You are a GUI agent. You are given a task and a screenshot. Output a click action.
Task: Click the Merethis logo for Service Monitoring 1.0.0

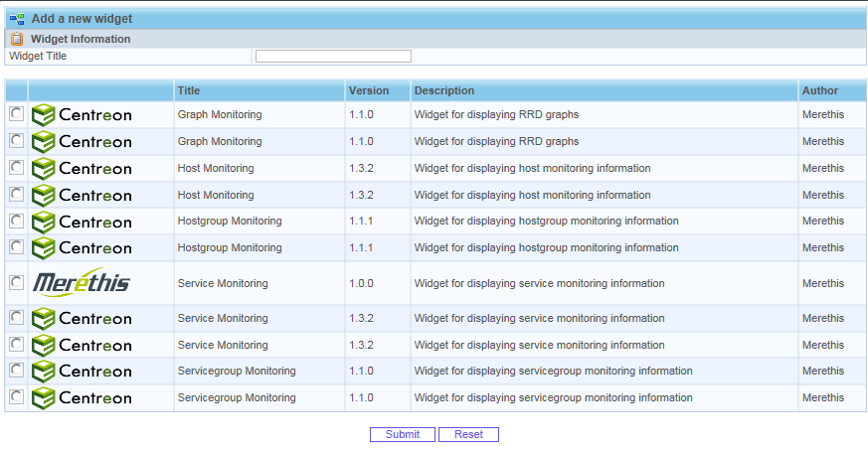click(x=82, y=283)
